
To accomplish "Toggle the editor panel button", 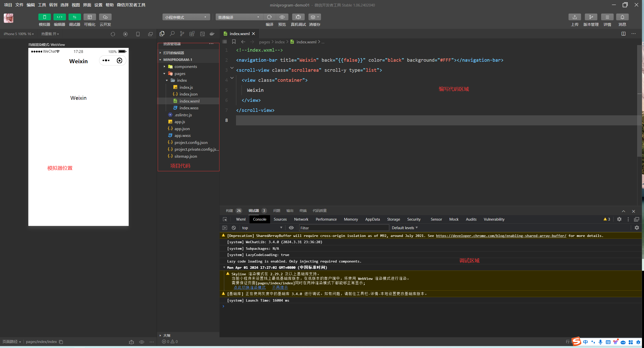I will pos(59,17).
